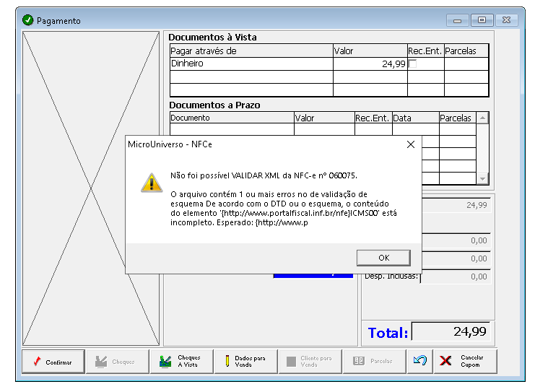
Task: Click the green check Pagamento window icon
Action: (28, 20)
